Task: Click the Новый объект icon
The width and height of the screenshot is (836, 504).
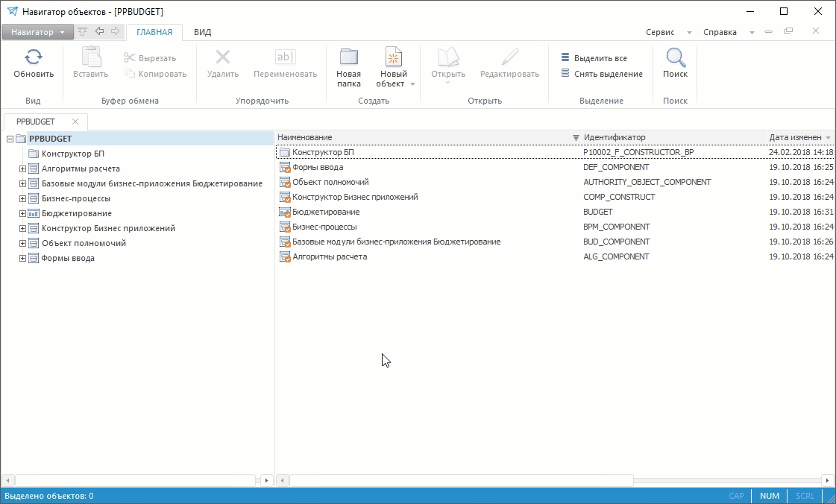Action: point(392,58)
